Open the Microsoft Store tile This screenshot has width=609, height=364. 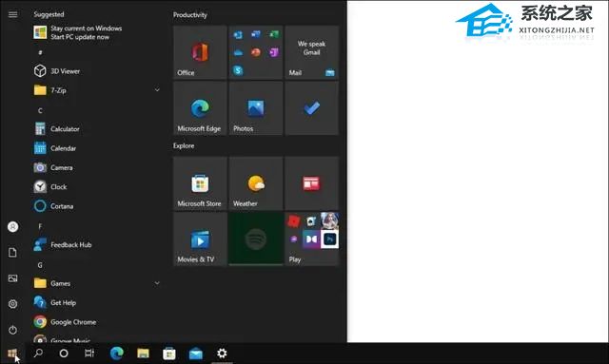point(200,183)
